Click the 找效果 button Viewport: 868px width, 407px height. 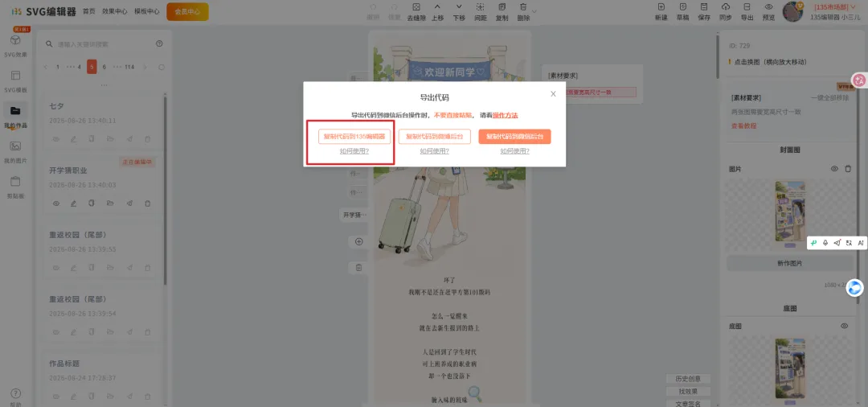(x=688, y=392)
